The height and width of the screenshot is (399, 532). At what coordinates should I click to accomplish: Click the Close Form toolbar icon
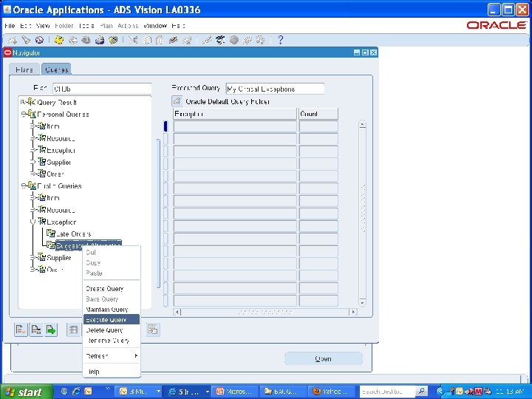112,40
